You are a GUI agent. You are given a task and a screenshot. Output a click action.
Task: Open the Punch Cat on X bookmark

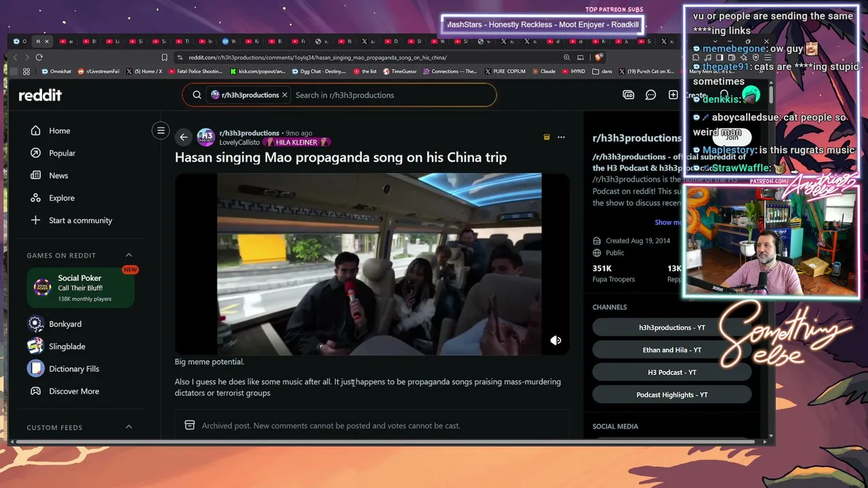(646, 71)
